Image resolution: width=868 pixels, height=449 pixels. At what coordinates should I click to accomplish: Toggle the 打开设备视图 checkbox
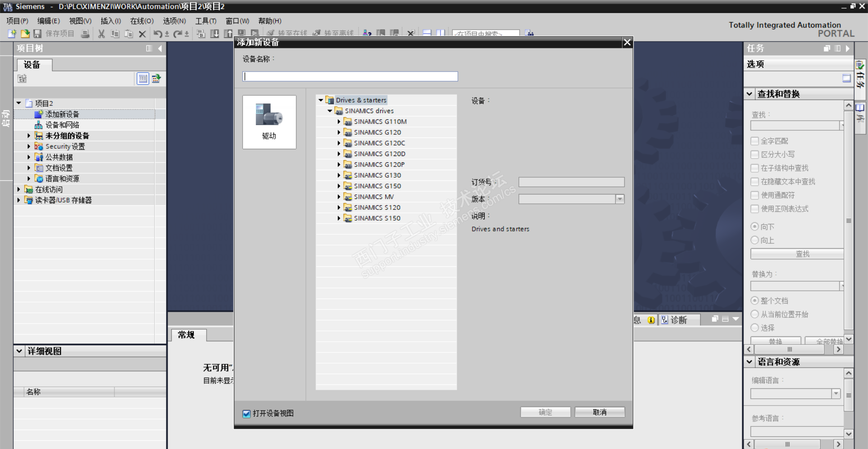[x=246, y=413]
